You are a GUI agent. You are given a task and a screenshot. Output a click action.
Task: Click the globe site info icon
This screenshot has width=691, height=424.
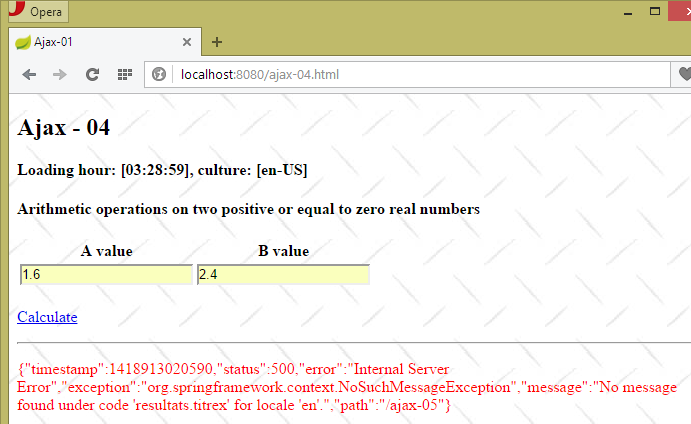[x=159, y=75]
